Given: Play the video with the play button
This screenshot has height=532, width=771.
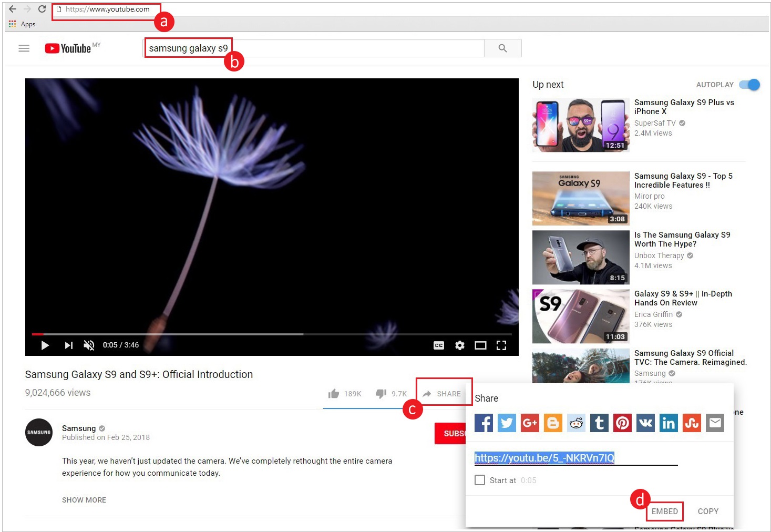Looking at the screenshot, I should pyautogui.click(x=45, y=345).
